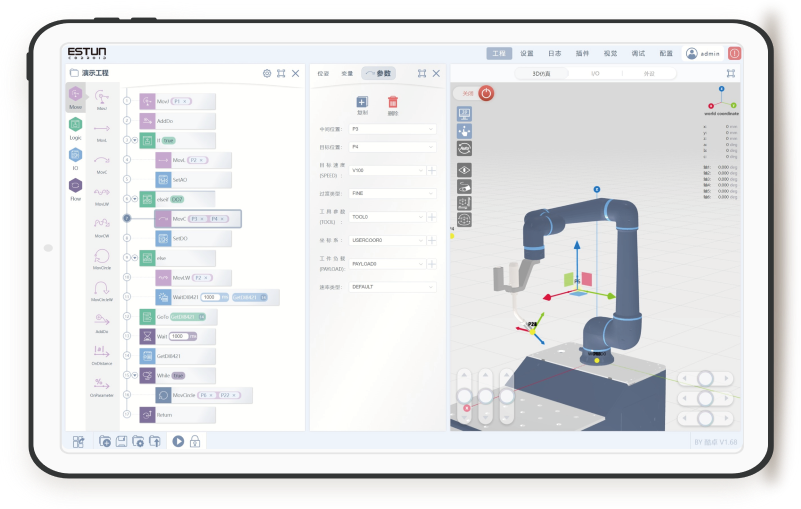Click the Auto rotate icon in 3D view
This screenshot has width=801, height=509.
(x=464, y=148)
